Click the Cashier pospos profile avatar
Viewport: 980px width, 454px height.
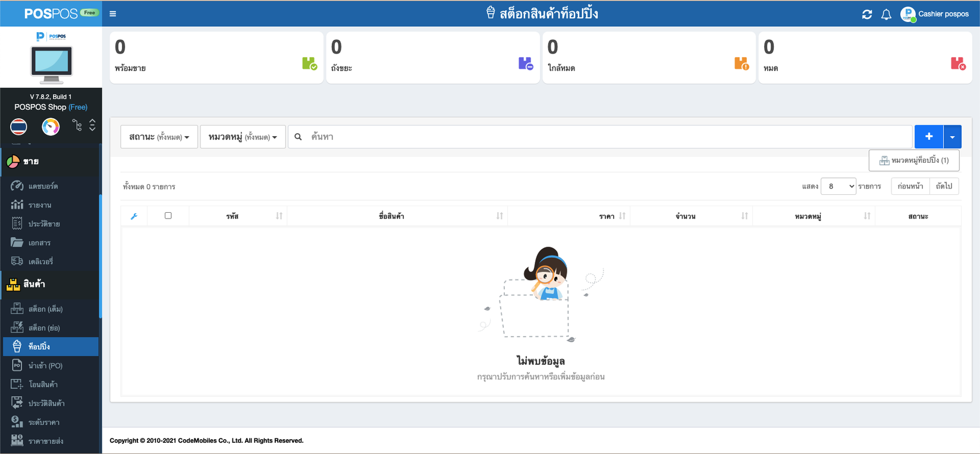point(907,14)
